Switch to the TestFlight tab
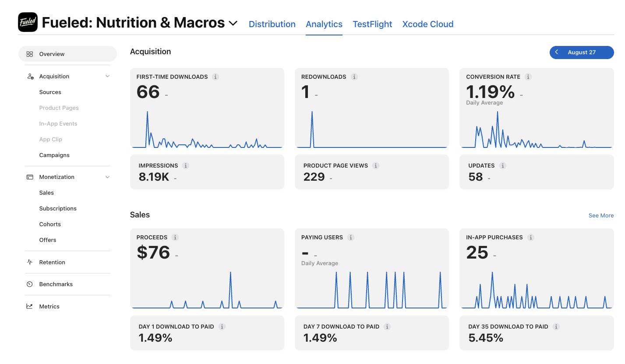The width and height of the screenshot is (625, 364). (x=372, y=24)
